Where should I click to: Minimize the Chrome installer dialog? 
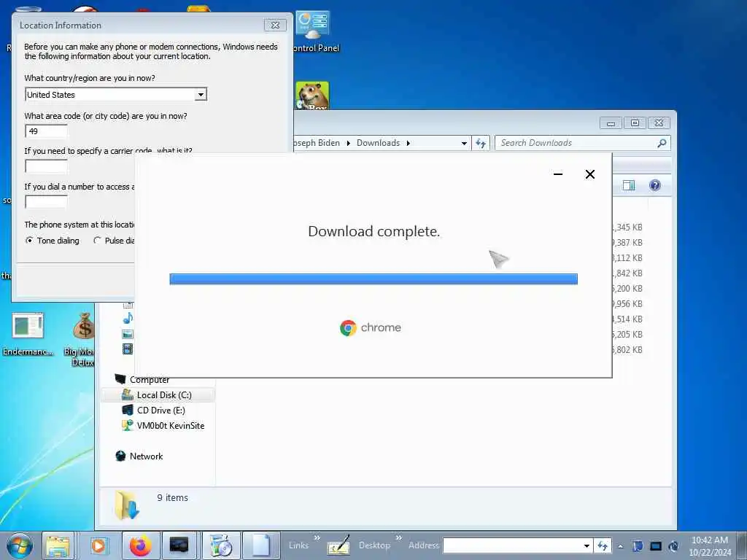coord(558,174)
